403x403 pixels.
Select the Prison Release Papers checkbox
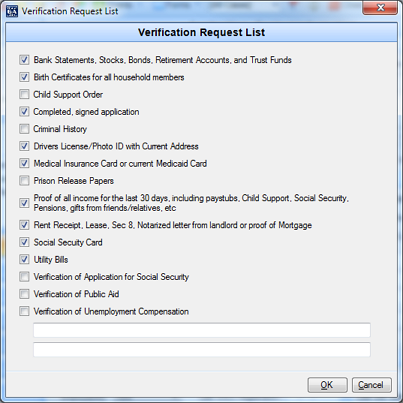pyautogui.click(x=24, y=181)
